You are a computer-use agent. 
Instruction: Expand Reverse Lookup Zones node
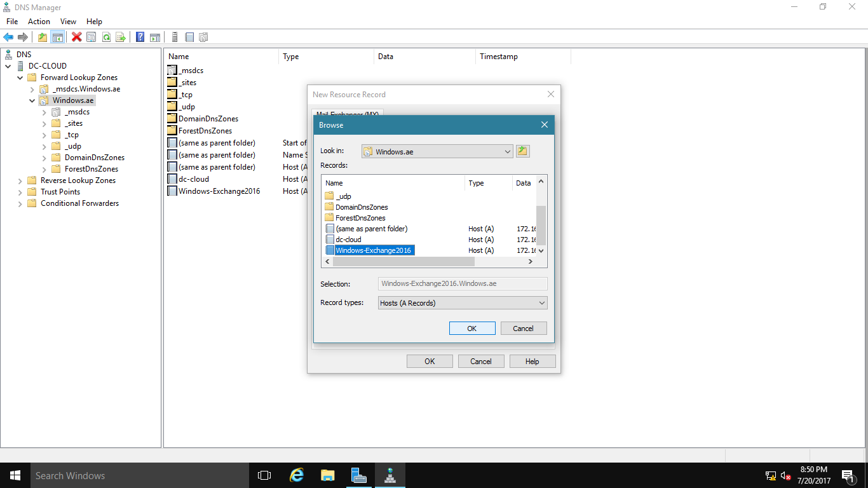(x=20, y=180)
